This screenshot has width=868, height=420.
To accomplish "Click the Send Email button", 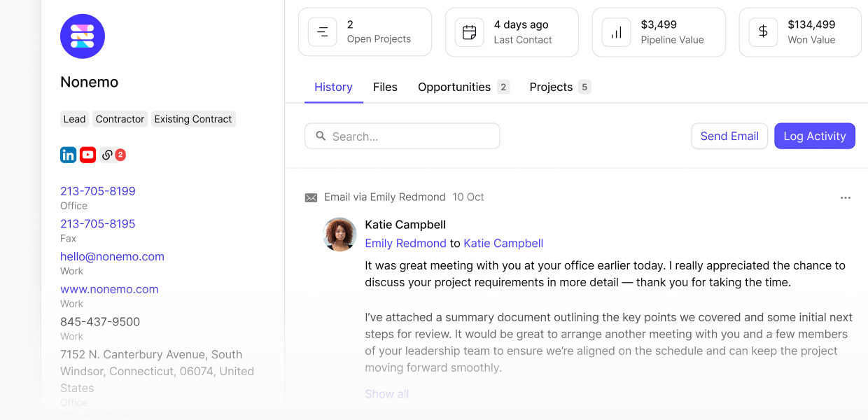I will 729,136.
